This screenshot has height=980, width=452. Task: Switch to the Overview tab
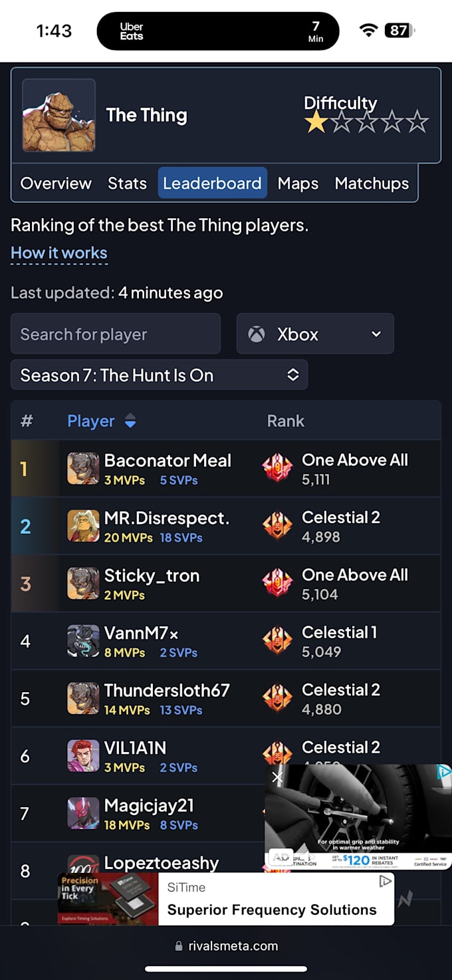[x=56, y=183]
